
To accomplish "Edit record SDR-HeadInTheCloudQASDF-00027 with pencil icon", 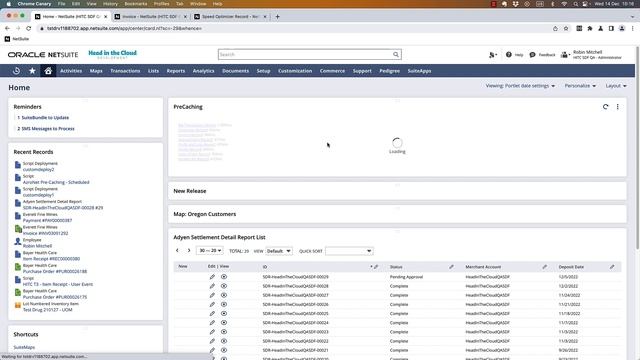I will click(x=212, y=295).
